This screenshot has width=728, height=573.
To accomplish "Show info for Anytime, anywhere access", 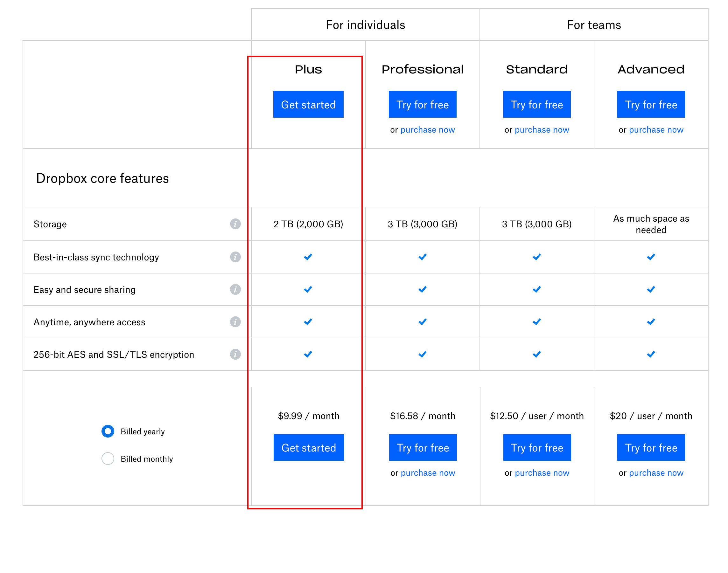I will pos(235,322).
